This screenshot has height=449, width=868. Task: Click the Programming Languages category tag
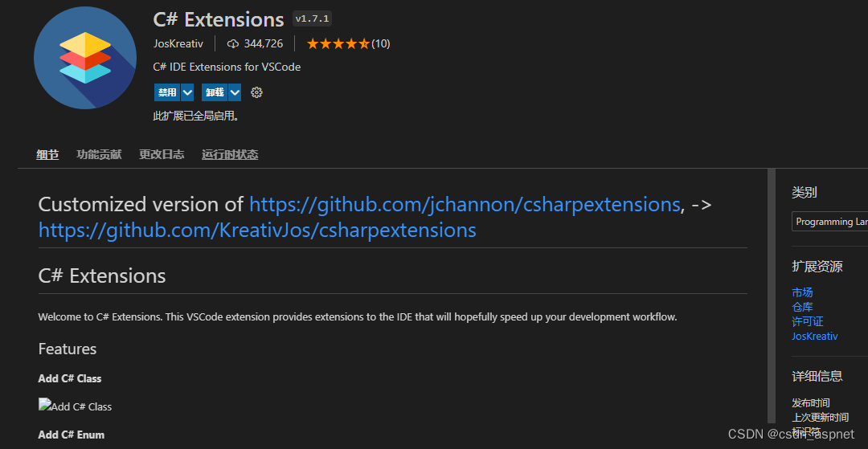[x=829, y=221]
